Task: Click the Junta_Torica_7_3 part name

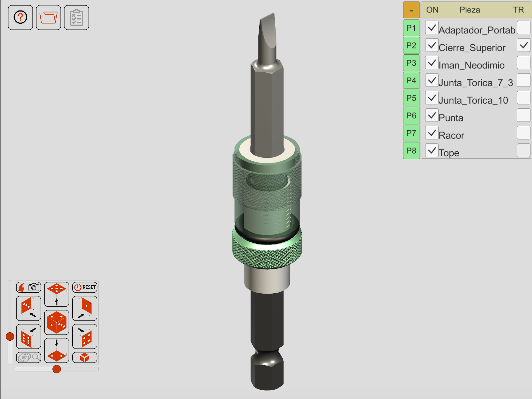Action: click(476, 83)
